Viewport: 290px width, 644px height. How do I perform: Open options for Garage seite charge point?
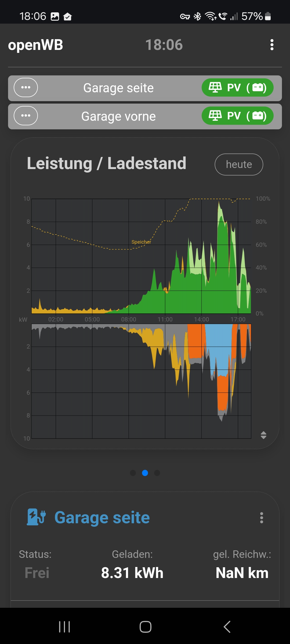[x=26, y=87]
